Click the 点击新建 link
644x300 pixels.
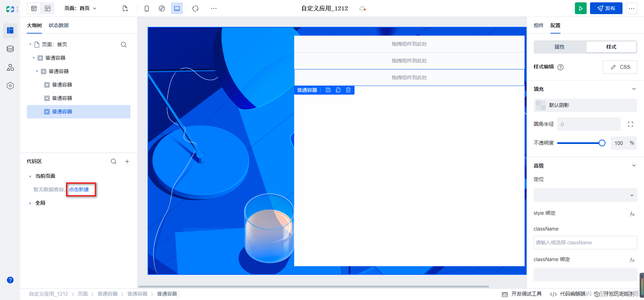79,190
